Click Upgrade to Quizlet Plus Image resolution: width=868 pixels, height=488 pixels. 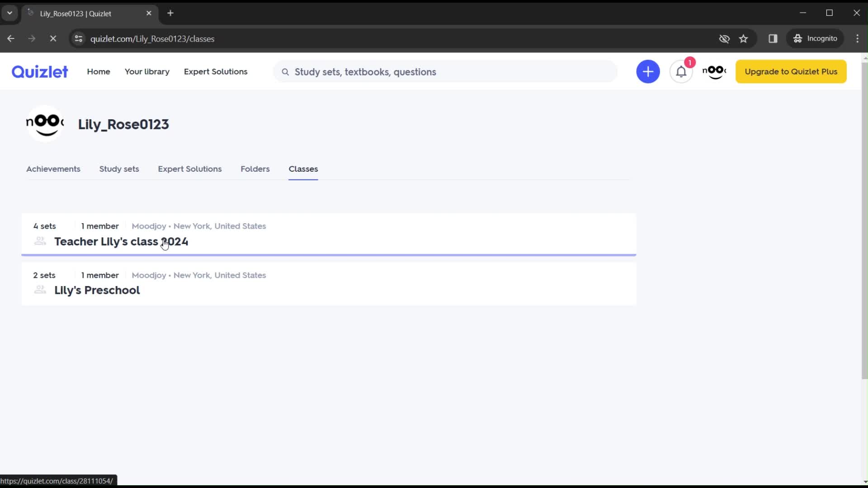(791, 71)
